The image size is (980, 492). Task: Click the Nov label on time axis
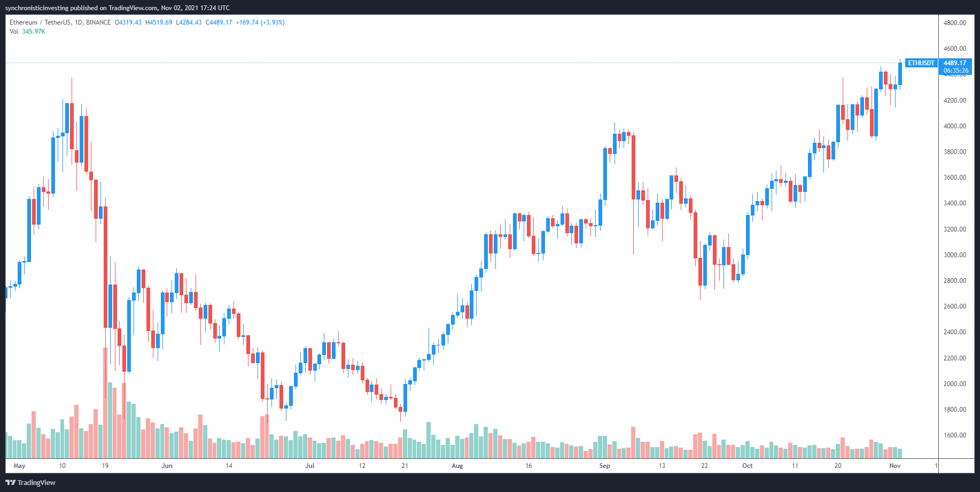pos(895,466)
